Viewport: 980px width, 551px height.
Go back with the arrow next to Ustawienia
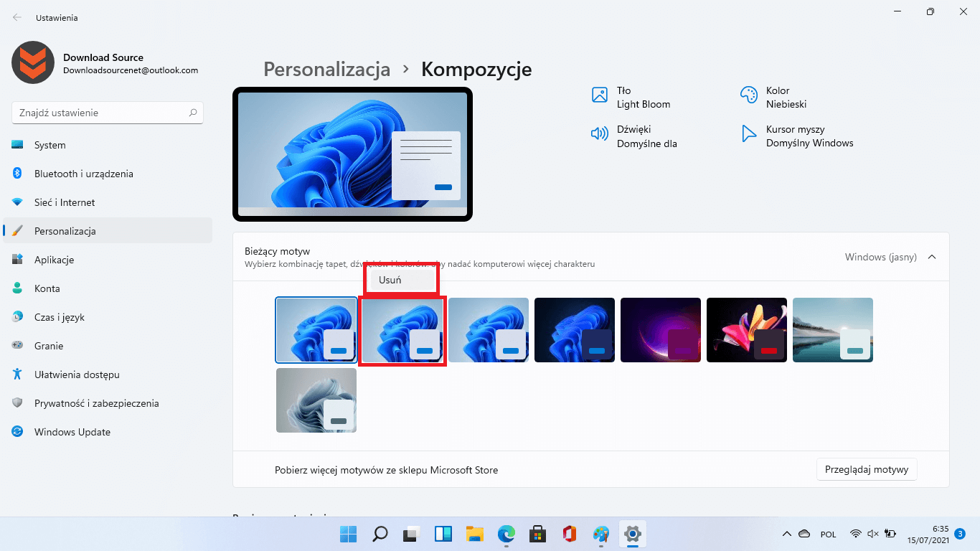tap(17, 17)
